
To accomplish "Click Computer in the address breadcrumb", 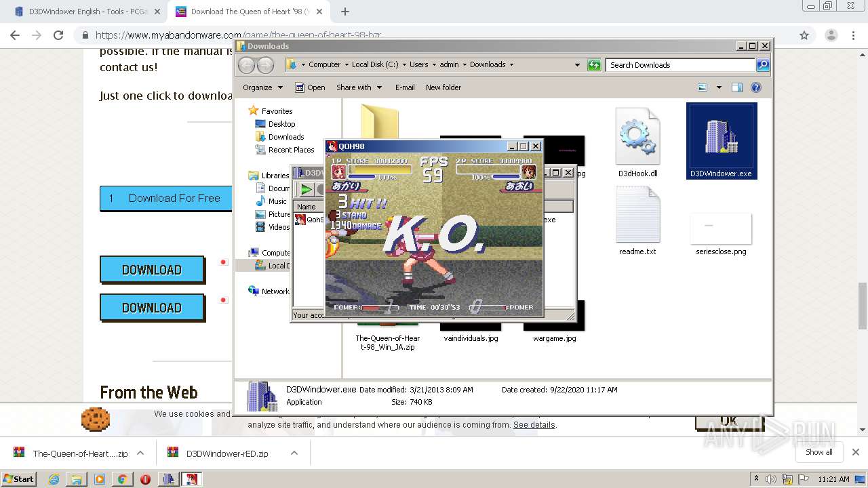I will click(324, 65).
